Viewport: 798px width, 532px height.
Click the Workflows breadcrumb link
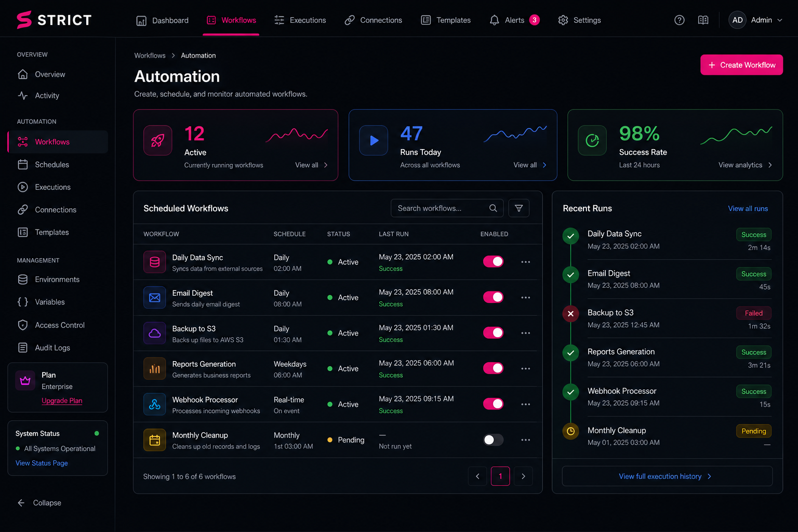click(150, 56)
